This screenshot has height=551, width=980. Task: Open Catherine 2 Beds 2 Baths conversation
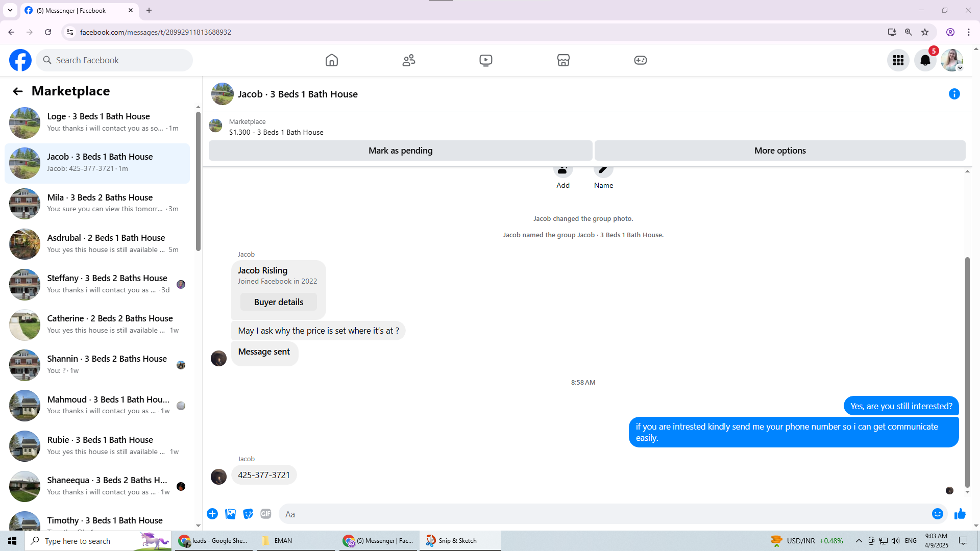(97, 324)
